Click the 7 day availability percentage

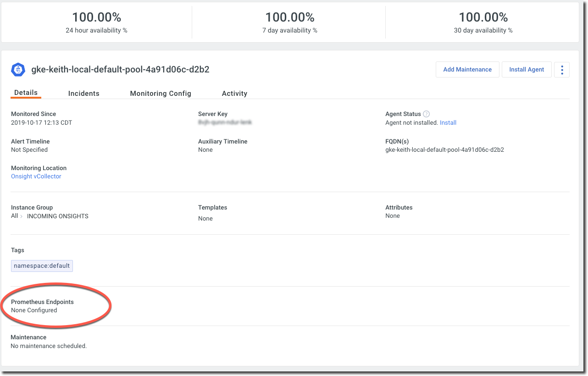tap(290, 18)
